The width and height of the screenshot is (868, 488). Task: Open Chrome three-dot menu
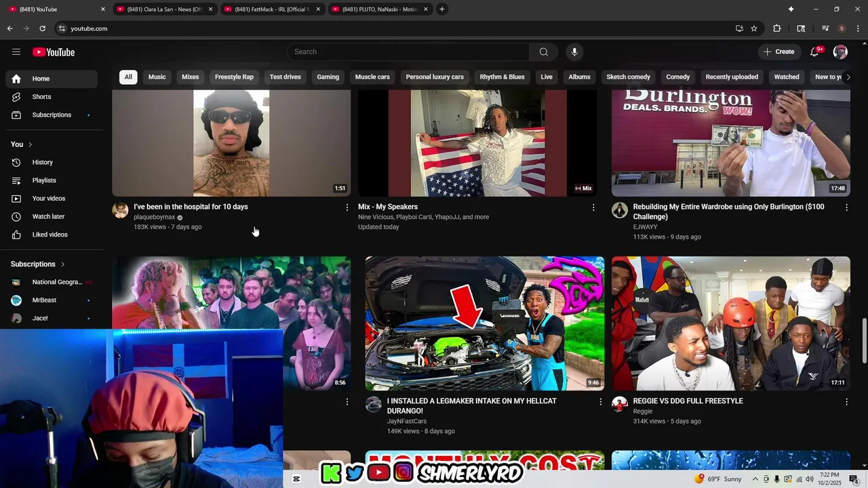tap(858, 28)
